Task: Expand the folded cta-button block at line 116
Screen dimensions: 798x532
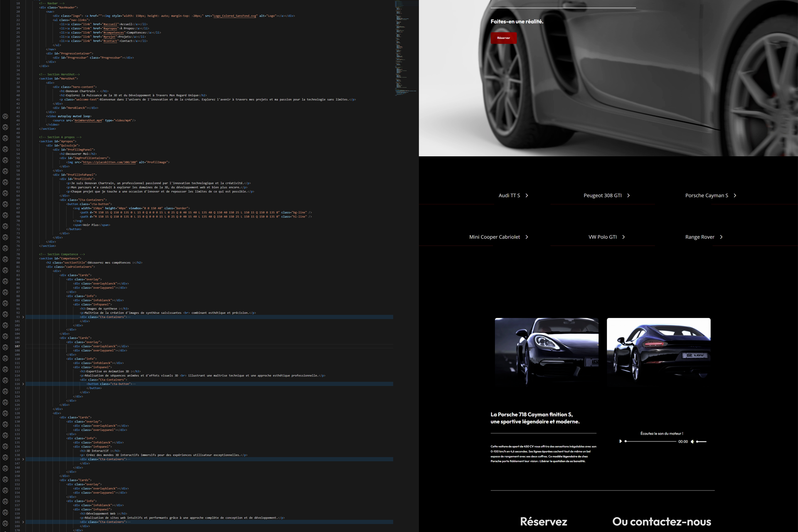Action: coord(23,384)
